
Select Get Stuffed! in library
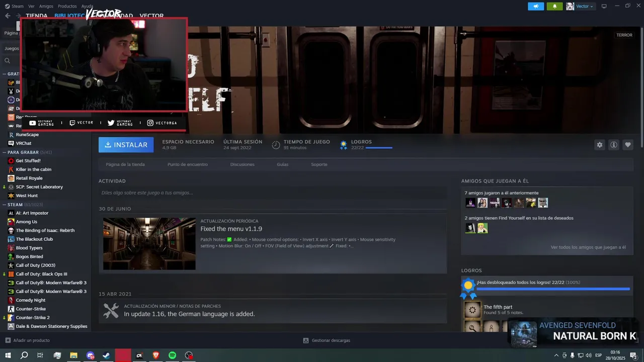pyautogui.click(x=28, y=161)
